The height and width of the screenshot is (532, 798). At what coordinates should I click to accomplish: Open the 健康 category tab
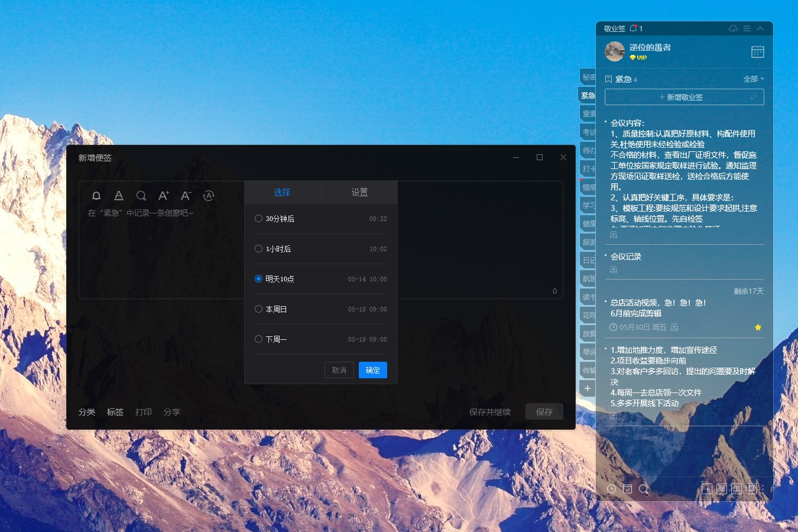[x=588, y=223]
